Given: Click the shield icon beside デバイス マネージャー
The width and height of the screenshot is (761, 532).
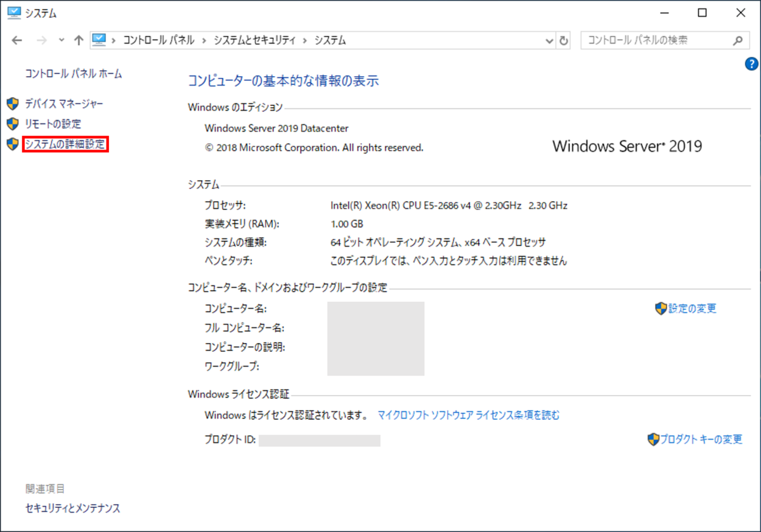Looking at the screenshot, I should 12,103.
